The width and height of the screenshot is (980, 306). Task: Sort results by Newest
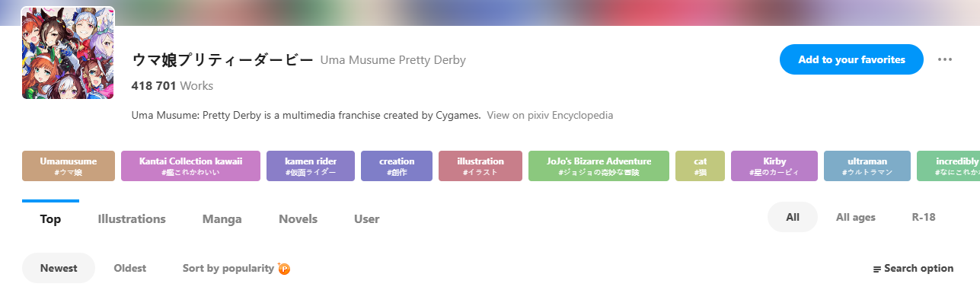(59, 269)
